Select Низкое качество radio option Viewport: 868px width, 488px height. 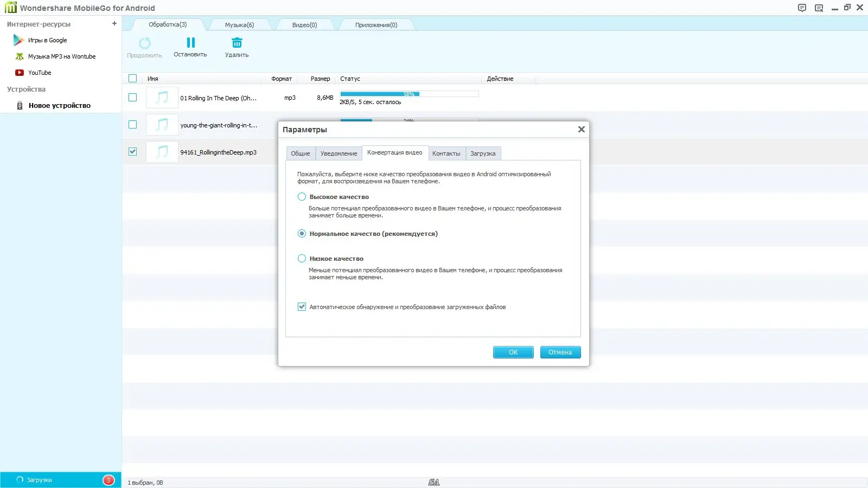point(302,259)
